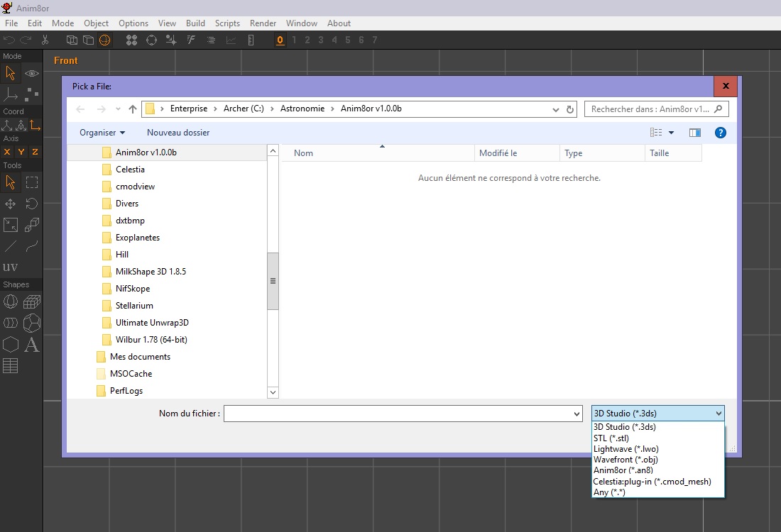Open the Scripts menu
This screenshot has height=532, width=781.
227,23
